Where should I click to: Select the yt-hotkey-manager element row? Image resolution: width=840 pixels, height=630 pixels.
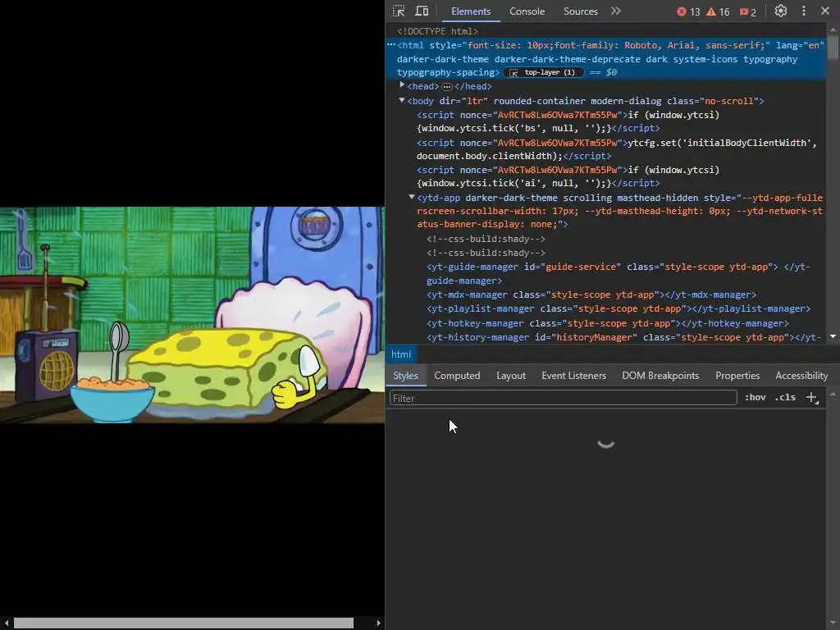pyautogui.click(x=608, y=323)
